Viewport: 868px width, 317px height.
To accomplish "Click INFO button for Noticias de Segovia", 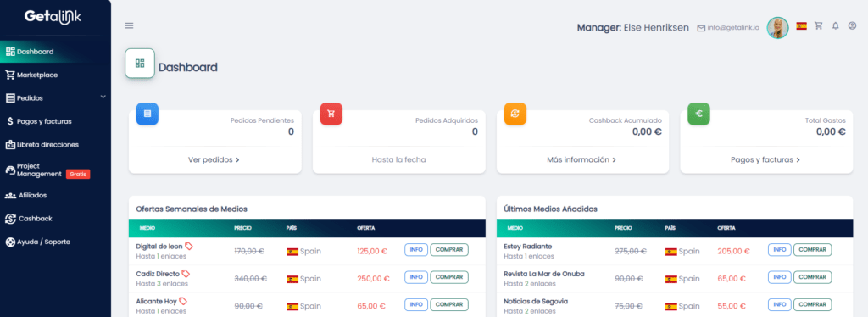I will 780,305.
